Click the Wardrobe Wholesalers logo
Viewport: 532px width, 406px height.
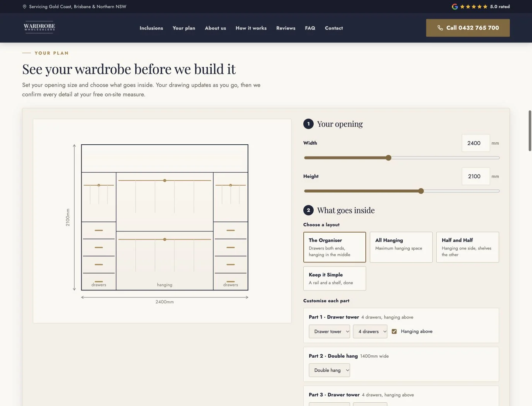tap(39, 28)
